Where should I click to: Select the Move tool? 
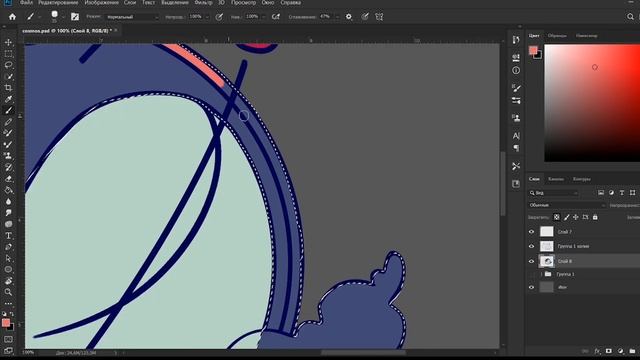coord(8,42)
